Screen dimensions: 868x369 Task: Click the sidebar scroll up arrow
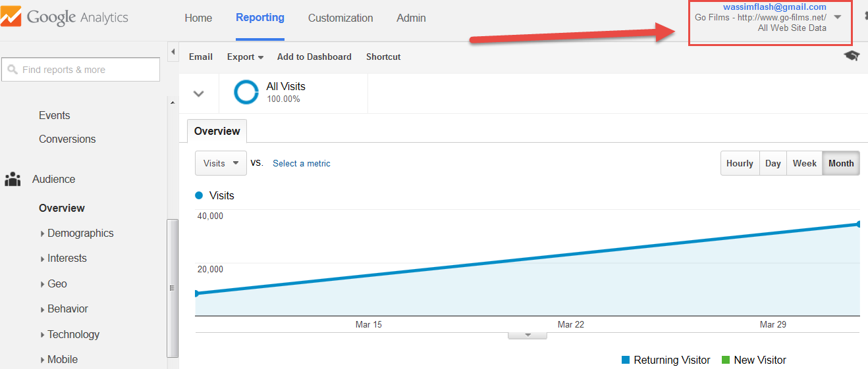tap(173, 103)
